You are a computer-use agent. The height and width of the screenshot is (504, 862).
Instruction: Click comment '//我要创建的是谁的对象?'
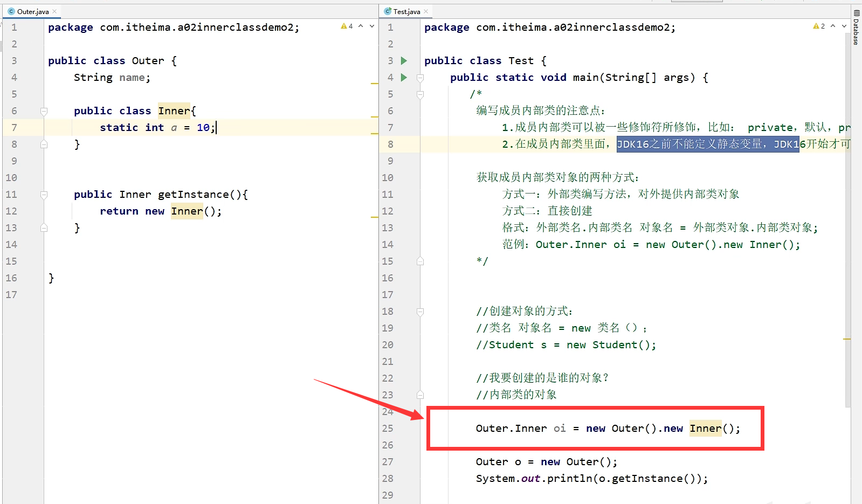tap(542, 378)
